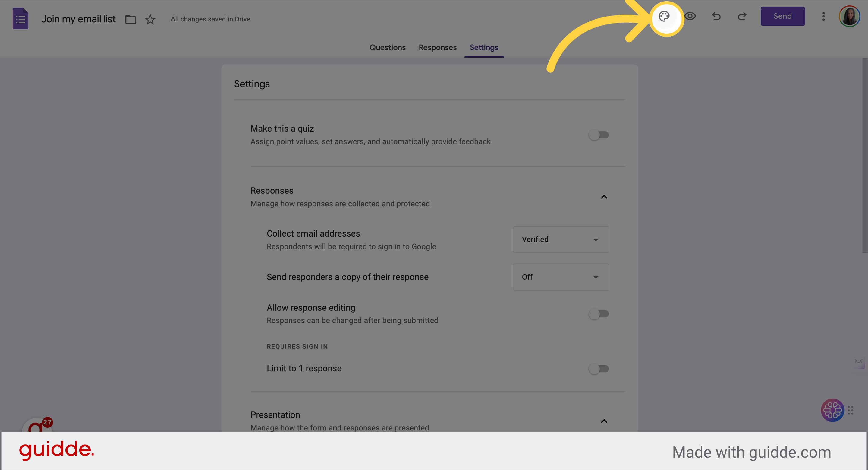This screenshot has width=868, height=470.
Task: Switch to the Questions tab
Action: pos(388,48)
